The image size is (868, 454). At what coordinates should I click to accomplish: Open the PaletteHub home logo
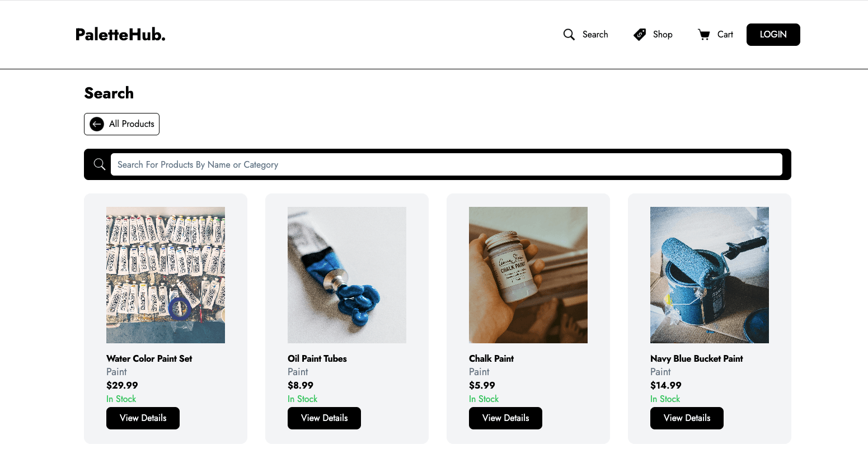tap(120, 35)
